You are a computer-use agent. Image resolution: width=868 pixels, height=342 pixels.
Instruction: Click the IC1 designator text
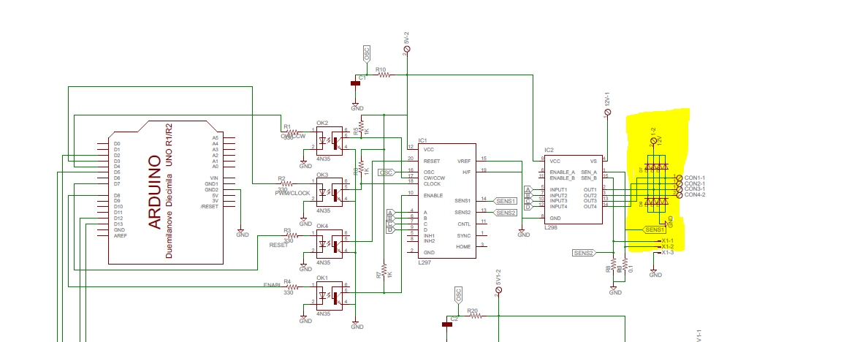423,140
